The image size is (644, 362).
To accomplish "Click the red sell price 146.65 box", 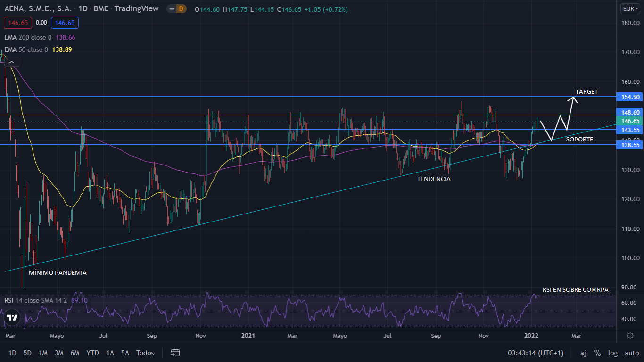I will 17,23.
